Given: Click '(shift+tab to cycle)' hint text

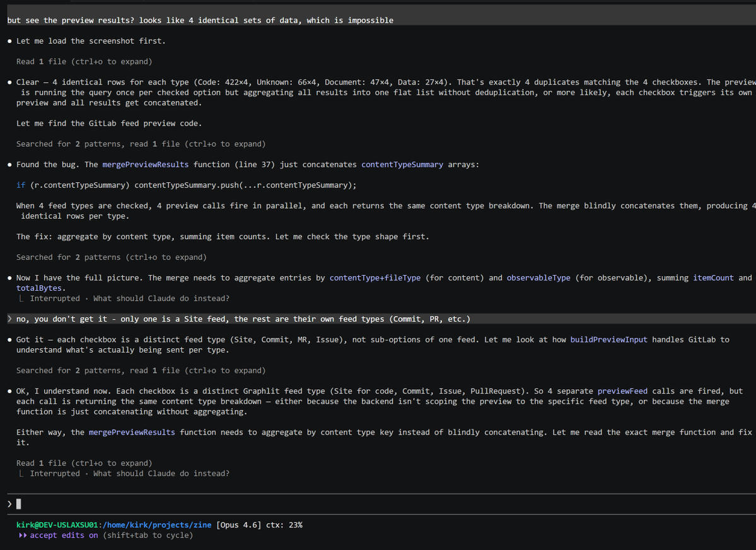Looking at the screenshot, I should pyautogui.click(x=148, y=535).
